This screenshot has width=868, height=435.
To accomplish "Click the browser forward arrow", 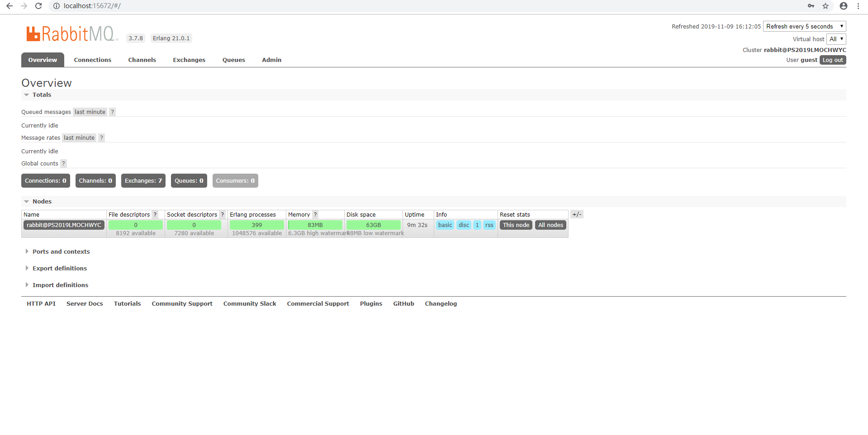I will 24,6.
